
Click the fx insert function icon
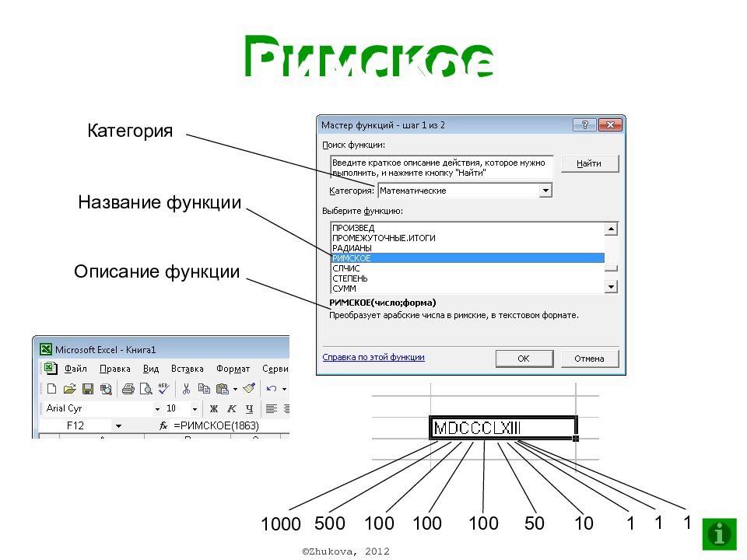[163, 425]
